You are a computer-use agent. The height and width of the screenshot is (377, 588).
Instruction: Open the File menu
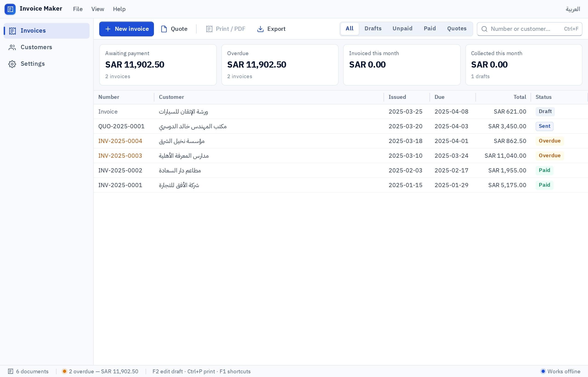(x=78, y=9)
